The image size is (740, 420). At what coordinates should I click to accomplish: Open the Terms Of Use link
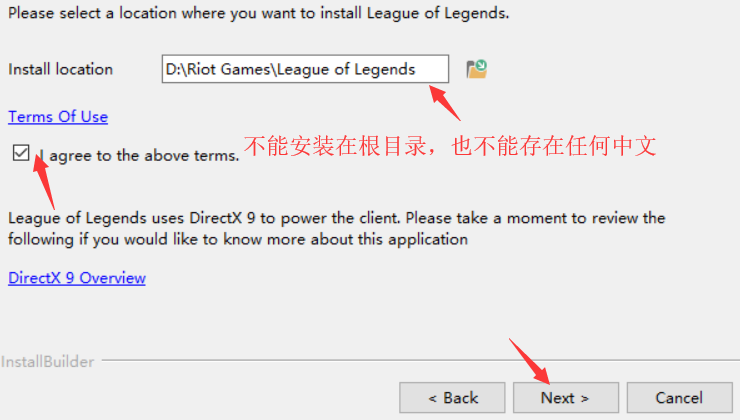(58, 117)
